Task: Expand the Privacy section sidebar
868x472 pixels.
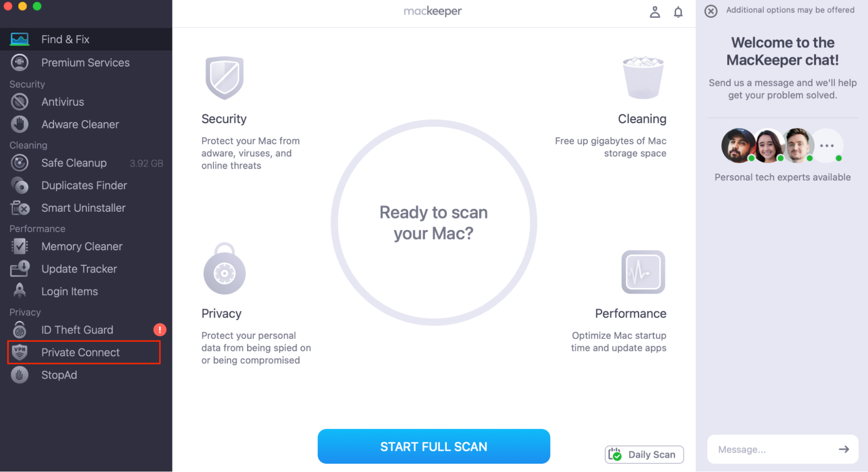Action: [x=25, y=313]
